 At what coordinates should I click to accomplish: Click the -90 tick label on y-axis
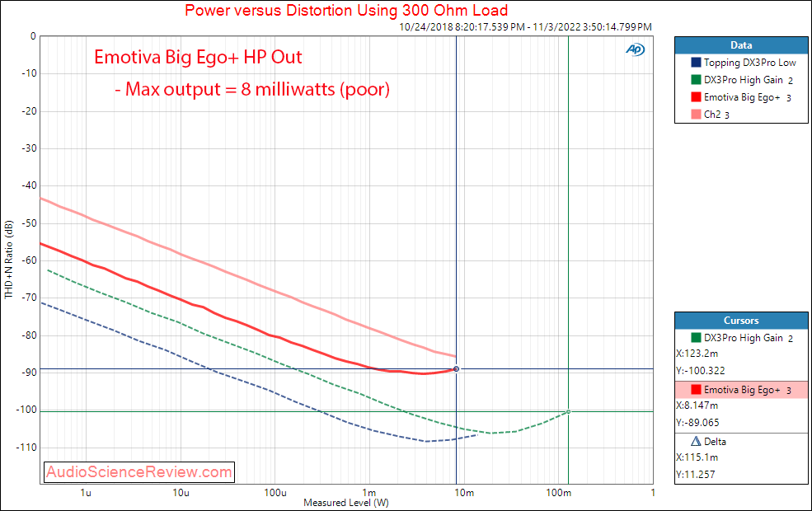tap(29, 373)
